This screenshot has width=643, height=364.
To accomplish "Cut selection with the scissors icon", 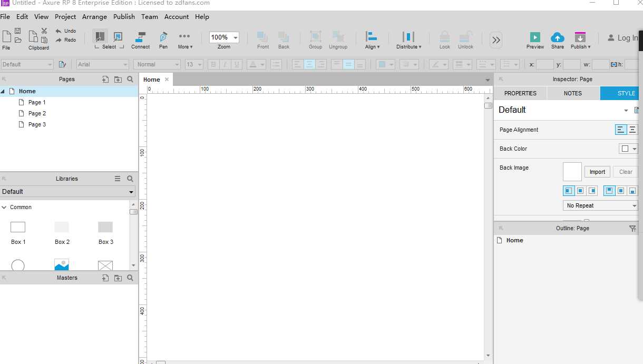I will tap(44, 31).
